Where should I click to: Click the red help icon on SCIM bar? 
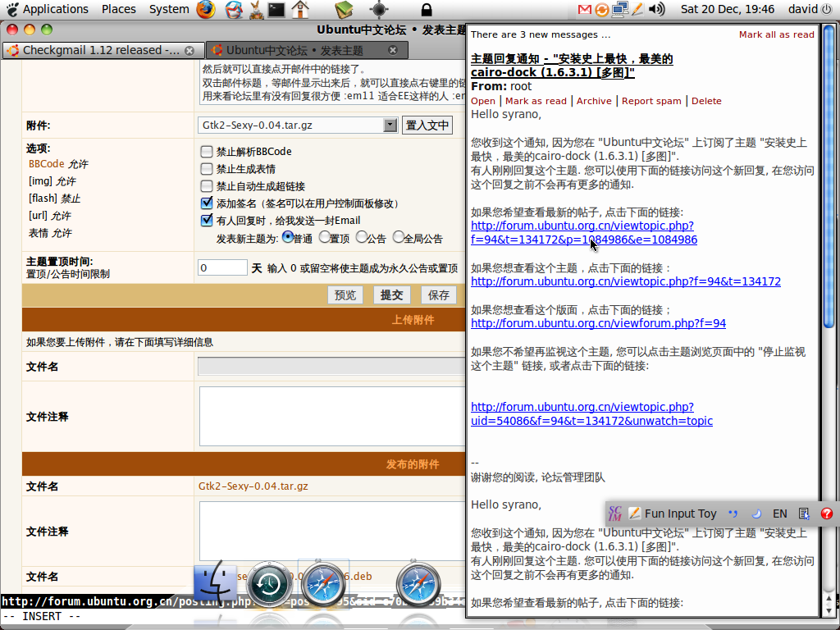coord(827,514)
